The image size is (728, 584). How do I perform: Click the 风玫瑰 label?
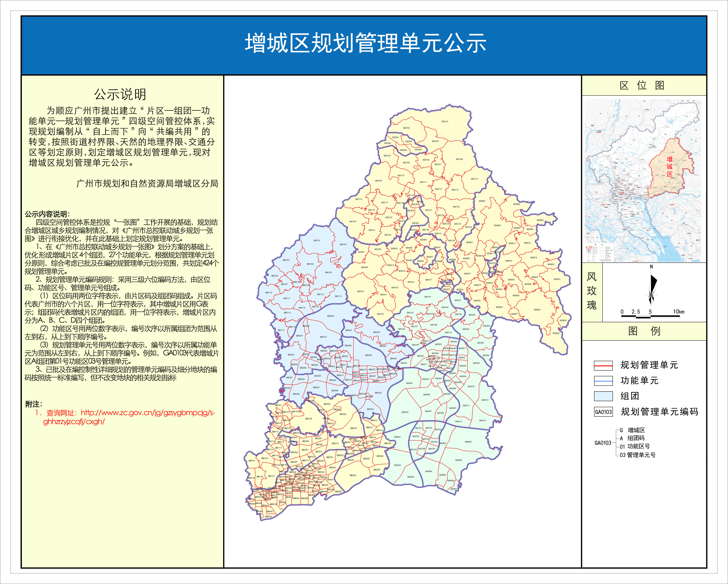(x=592, y=291)
